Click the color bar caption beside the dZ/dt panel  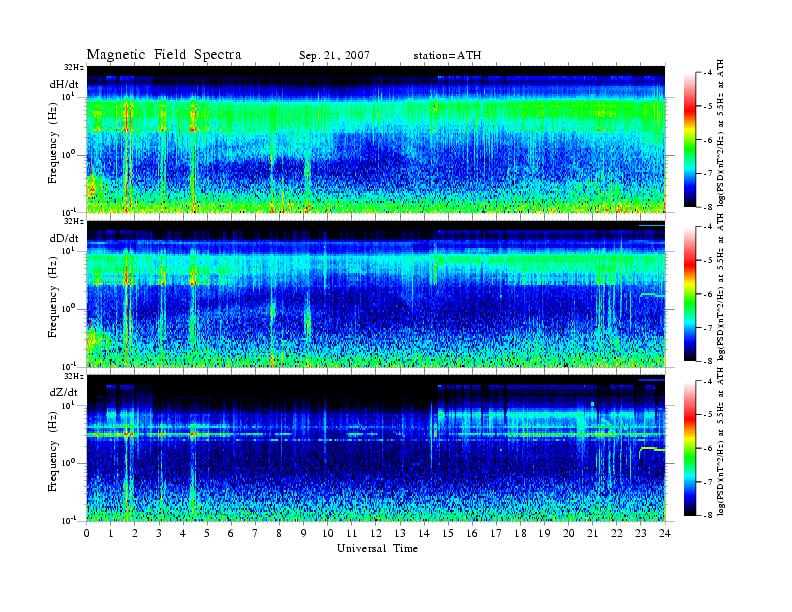721,442
